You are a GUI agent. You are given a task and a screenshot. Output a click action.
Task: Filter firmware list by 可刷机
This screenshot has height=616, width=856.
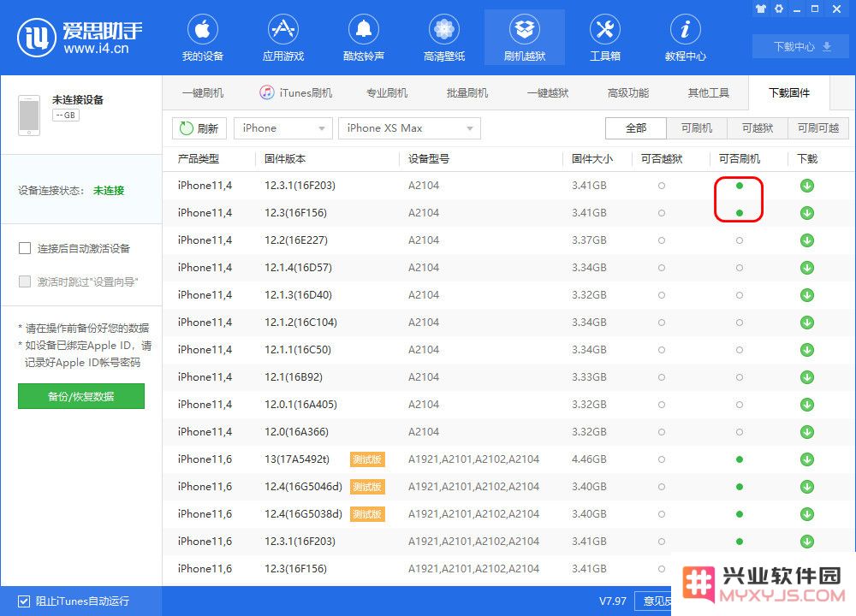[697, 128]
